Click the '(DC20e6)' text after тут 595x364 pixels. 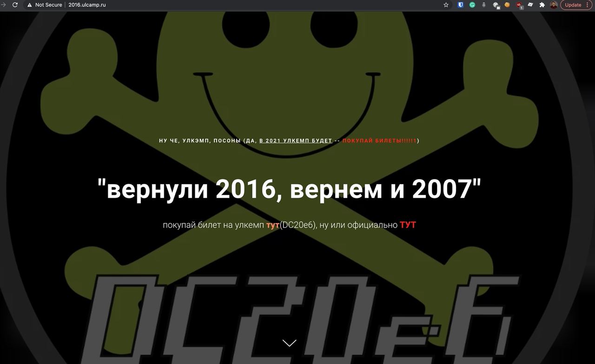pyautogui.click(x=298, y=225)
